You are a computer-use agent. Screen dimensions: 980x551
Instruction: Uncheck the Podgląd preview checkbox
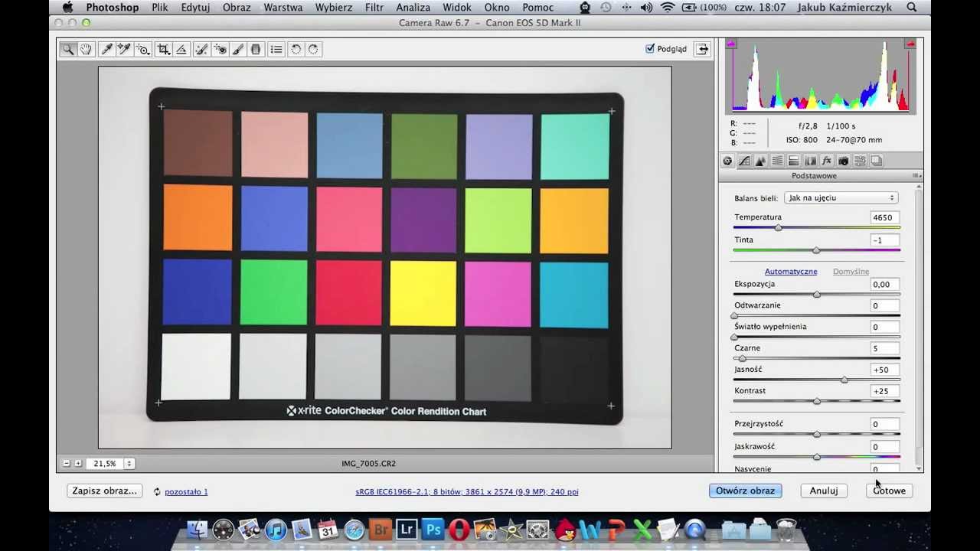[x=650, y=49]
